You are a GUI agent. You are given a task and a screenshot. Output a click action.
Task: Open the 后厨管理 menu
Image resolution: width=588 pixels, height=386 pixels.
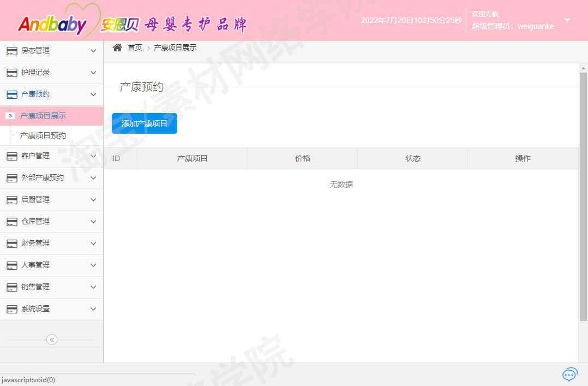click(51, 200)
